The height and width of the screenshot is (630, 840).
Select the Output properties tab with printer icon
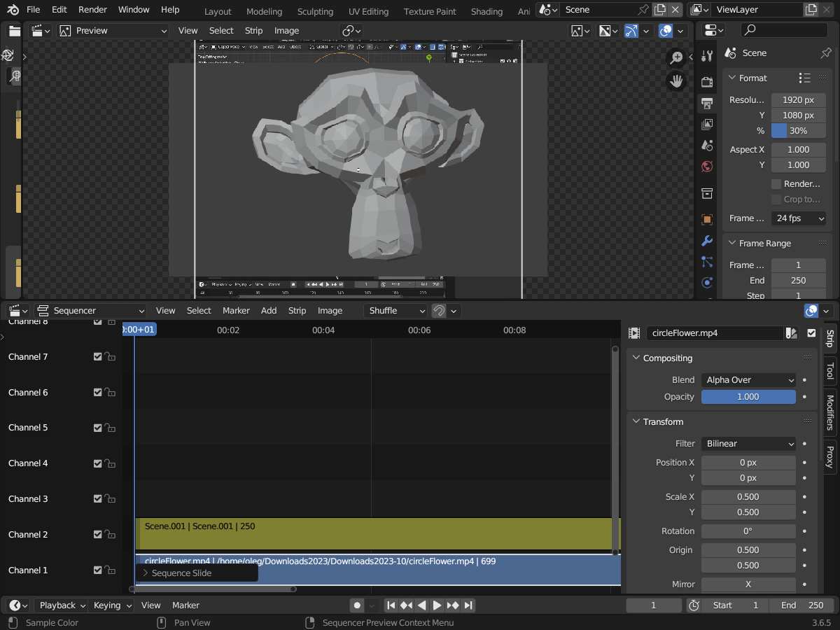pyautogui.click(x=707, y=103)
